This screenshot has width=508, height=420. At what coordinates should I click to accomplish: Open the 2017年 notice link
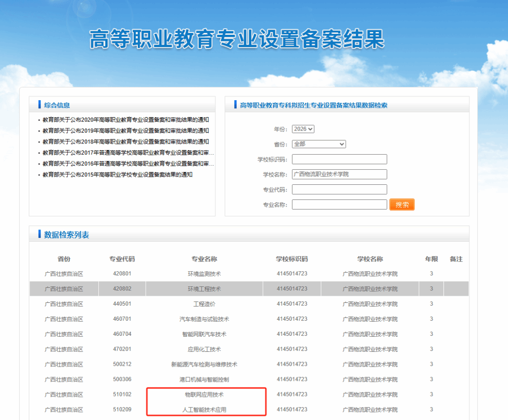pyautogui.click(x=128, y=153)
